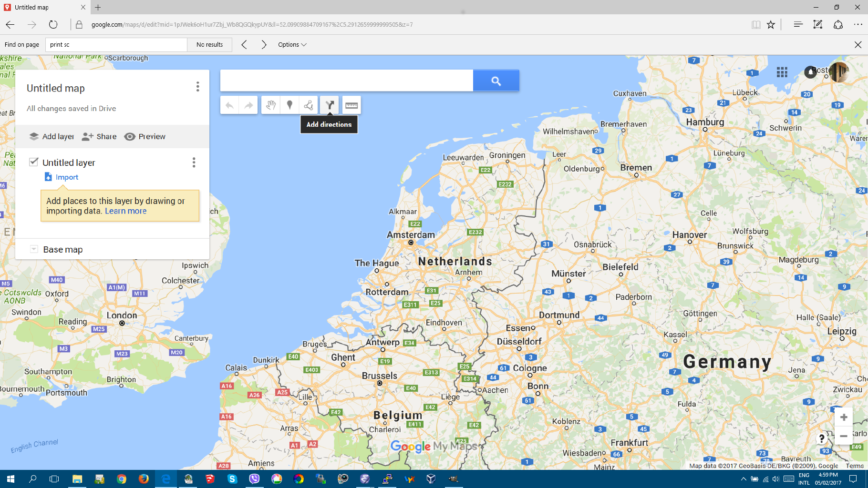Open the Untitled layer options menu

194,163
